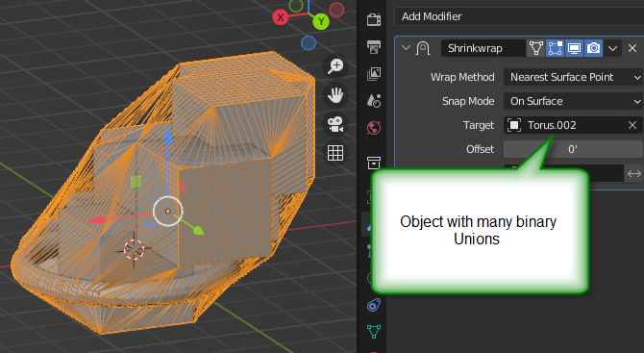This screenshot has height=353, width=644.
Task: Open the Add Modifier menu
Action: 519,16
